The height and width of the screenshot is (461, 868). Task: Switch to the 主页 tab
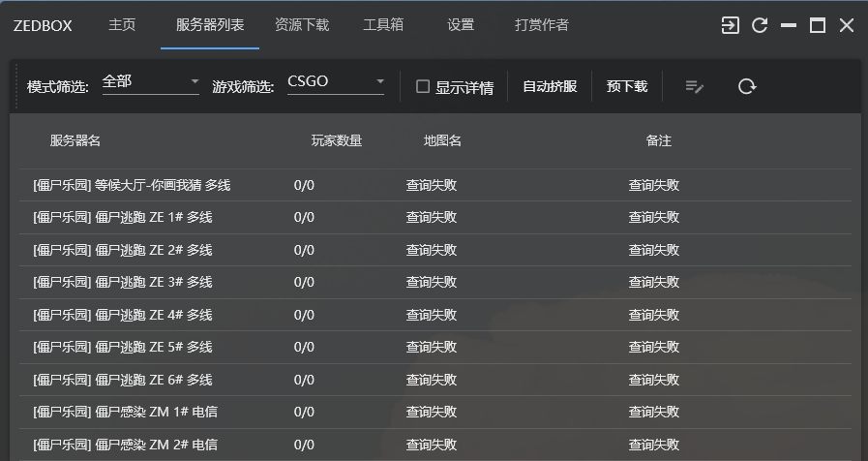pos(122,25)
